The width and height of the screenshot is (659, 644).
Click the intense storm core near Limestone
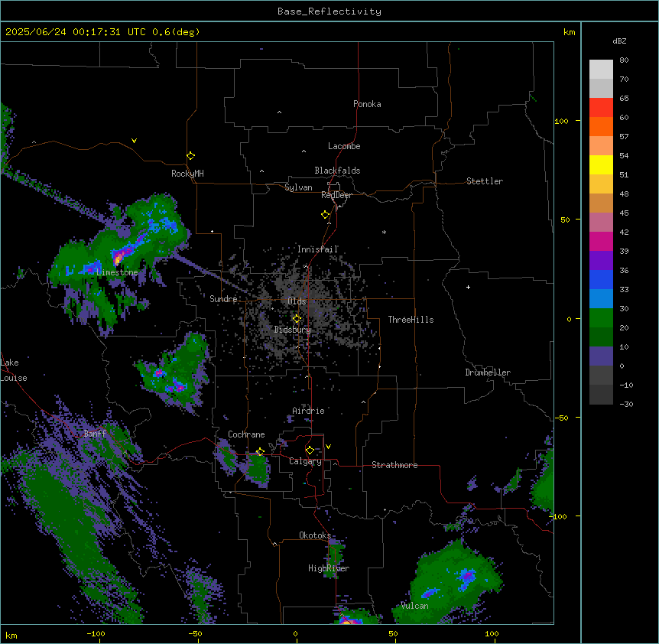coord(118,257)
